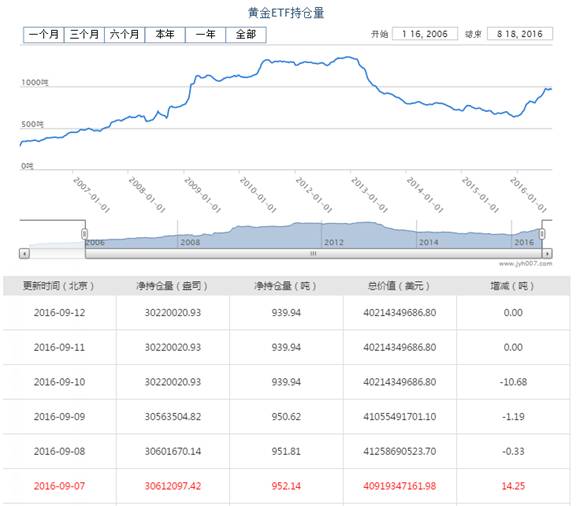Click the end date field 8 18, 2016

coord(520,34)
